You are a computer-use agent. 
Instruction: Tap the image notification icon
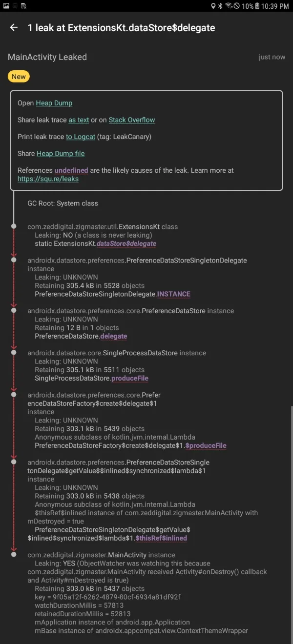click(6, 6)
